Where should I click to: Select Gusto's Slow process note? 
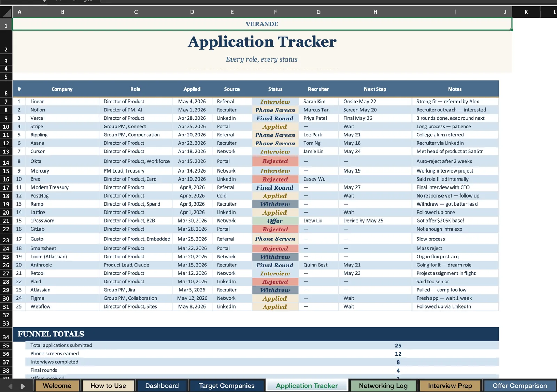click(455, 239)
